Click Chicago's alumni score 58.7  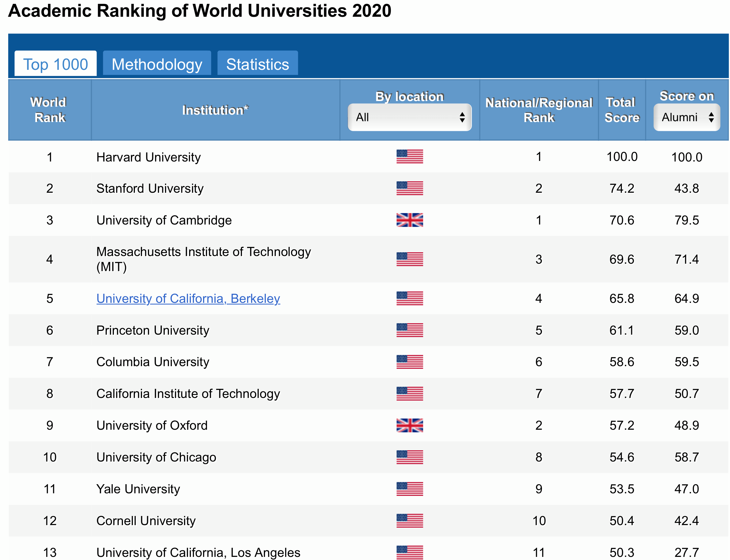click(x=687, y=457)
